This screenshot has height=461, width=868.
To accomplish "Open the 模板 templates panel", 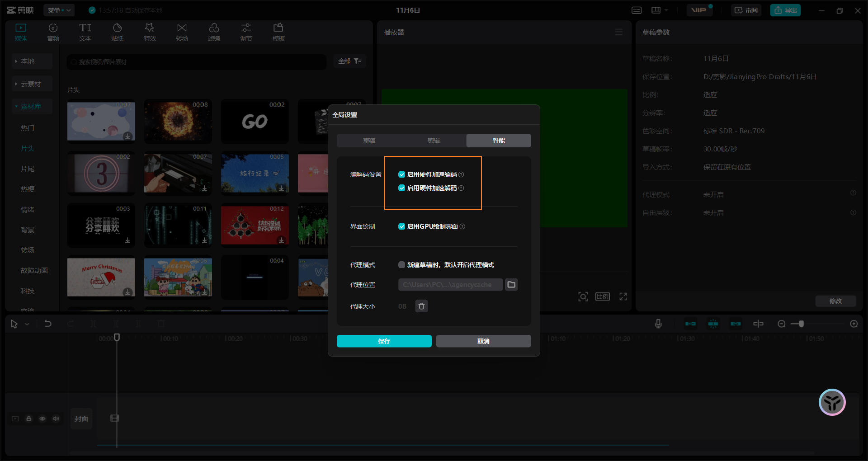I will 278,32.
